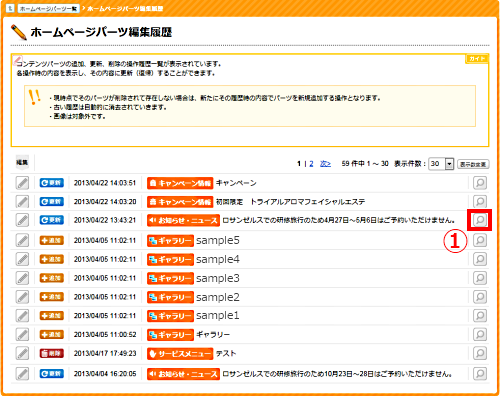The image size is (500, 396).
Task: Click edit pencil in sample5 row
Action: click(x=22, y=240)
